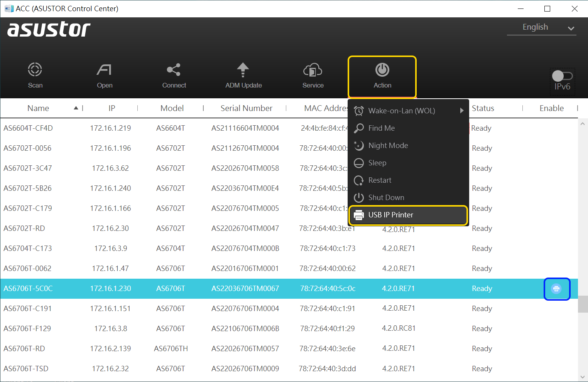Click the asustor logo

click(x=49, y=29)
